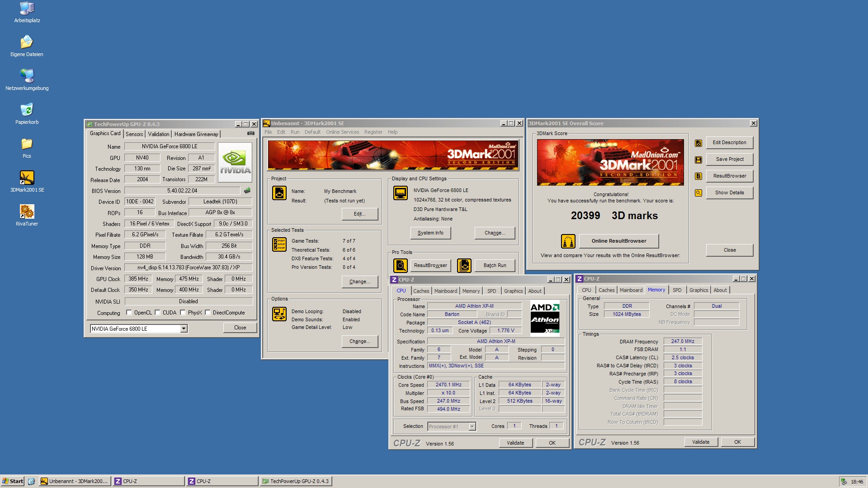This screenshot has height=488, width=868.
Task: Click Selected Tests checklist icon
Action: (279, 244)
